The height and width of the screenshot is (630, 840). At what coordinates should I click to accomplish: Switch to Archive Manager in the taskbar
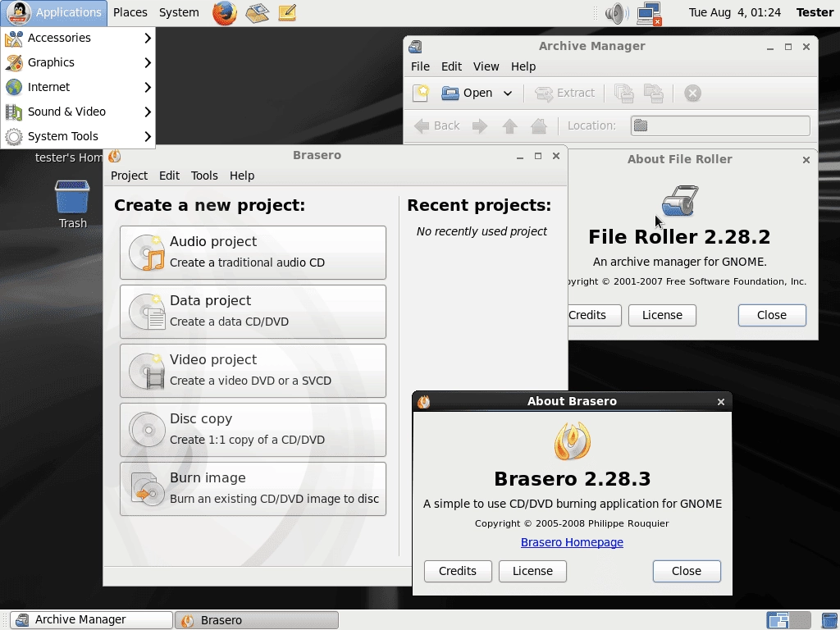[91, 620]
